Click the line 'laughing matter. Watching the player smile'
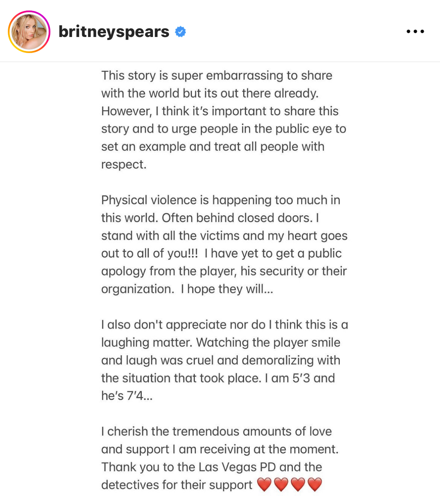 pos(221,343)
